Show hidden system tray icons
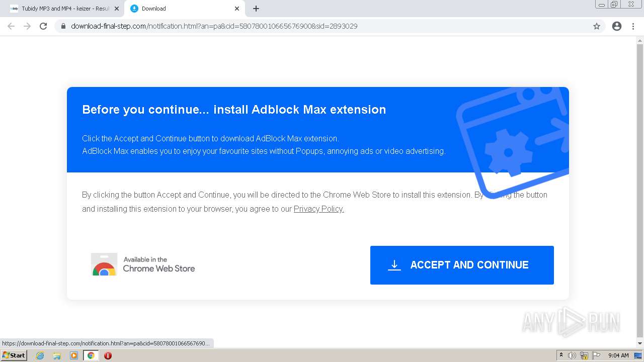The height and width of the screenshot is (362, 644). coord(561,355)
